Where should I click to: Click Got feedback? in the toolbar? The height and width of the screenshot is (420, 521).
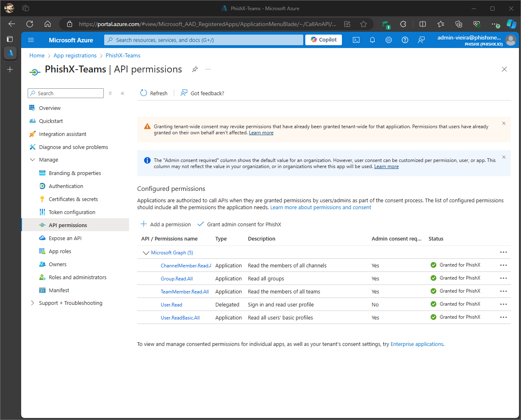(202, 93)
